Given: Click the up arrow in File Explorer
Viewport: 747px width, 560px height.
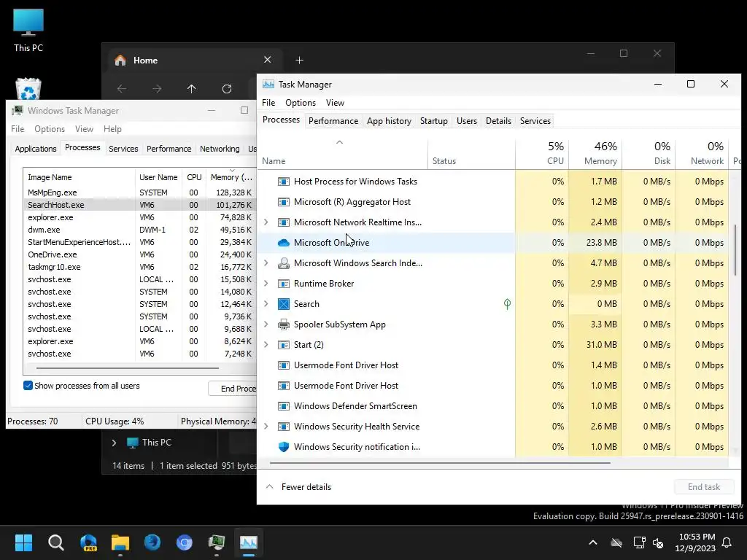Looking at the screenshot, I should click(192, 88).
